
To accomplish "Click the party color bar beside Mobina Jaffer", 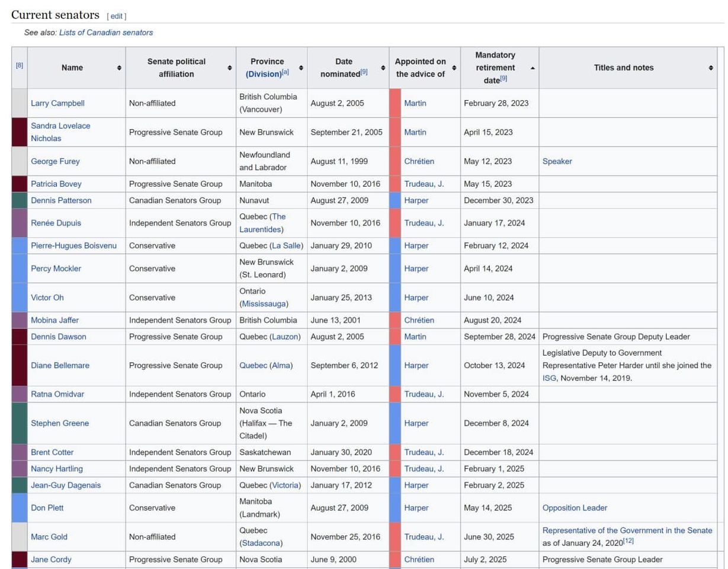I will [18, 319].
